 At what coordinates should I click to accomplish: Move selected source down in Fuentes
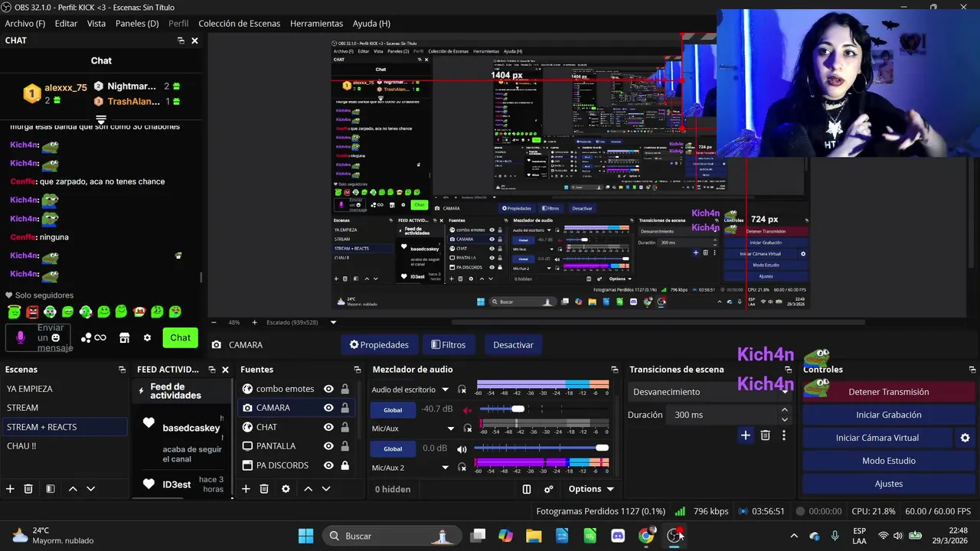[x=325, y=488]
